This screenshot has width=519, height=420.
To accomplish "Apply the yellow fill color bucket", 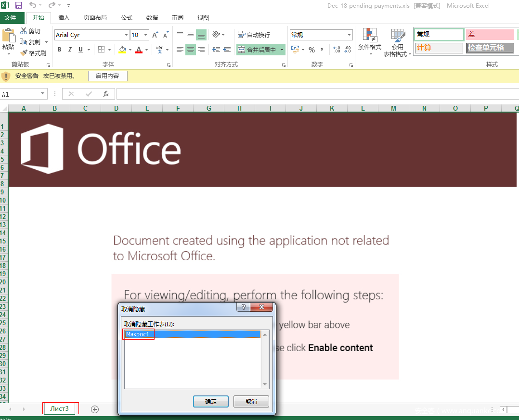I will 122,50.
